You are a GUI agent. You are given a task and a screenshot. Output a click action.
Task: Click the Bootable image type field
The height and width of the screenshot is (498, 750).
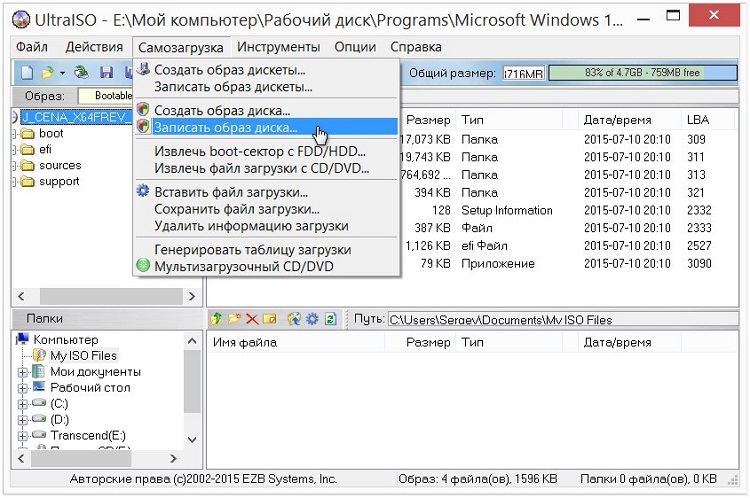[x=106, y=96]
